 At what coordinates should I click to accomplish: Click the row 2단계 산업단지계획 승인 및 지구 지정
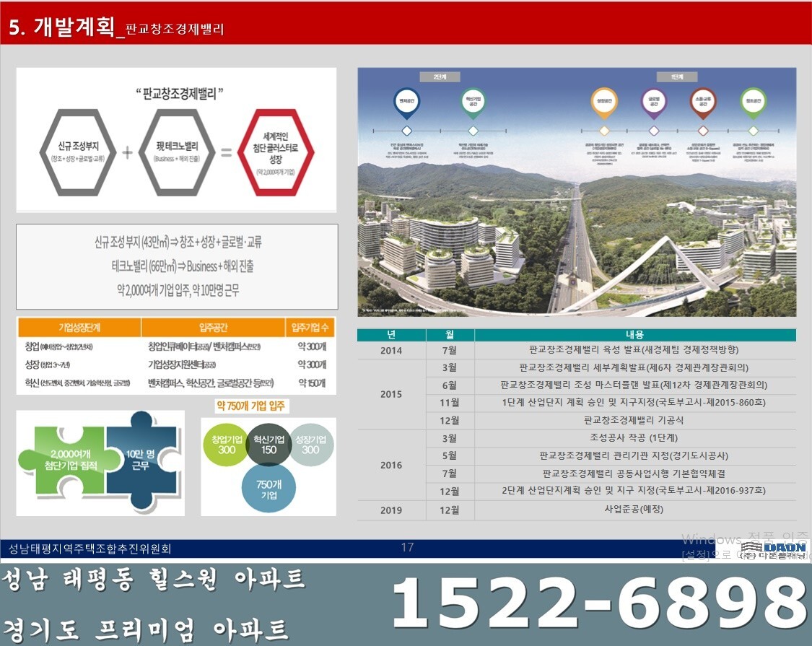[x=634, y=491]
